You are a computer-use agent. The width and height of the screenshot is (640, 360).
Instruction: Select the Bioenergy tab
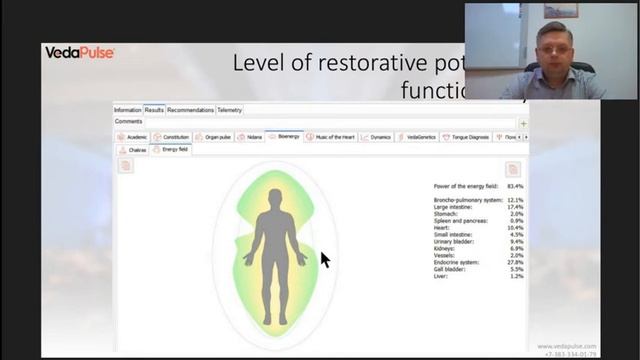tap(284, 136)
